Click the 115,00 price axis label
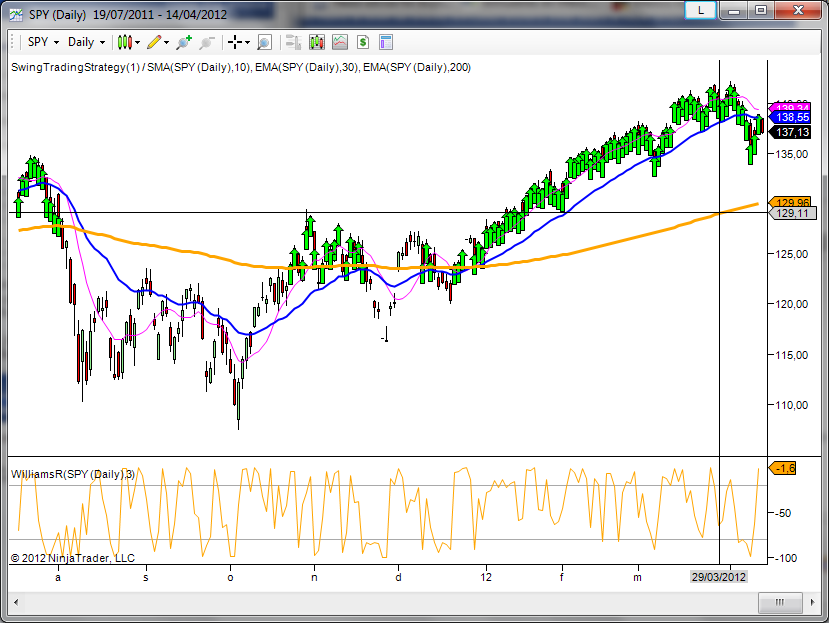Image resolution: width=829 pixels, height=623 pixels. 791,355
